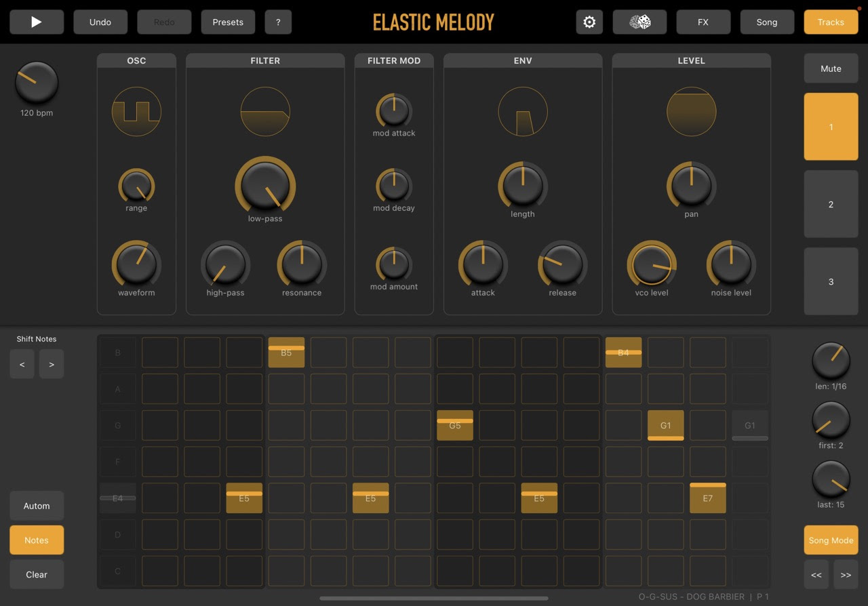Click the envelope shape display in ENV panel
Viewport: 868px width, 606px height.
click(x=523, y=111)
